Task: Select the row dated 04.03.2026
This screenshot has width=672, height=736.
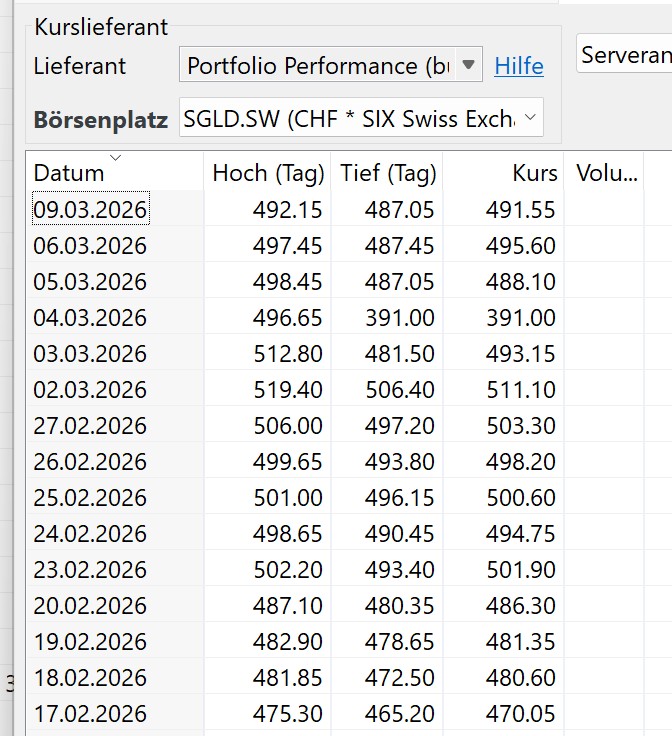Action: [x=349, y=317]
